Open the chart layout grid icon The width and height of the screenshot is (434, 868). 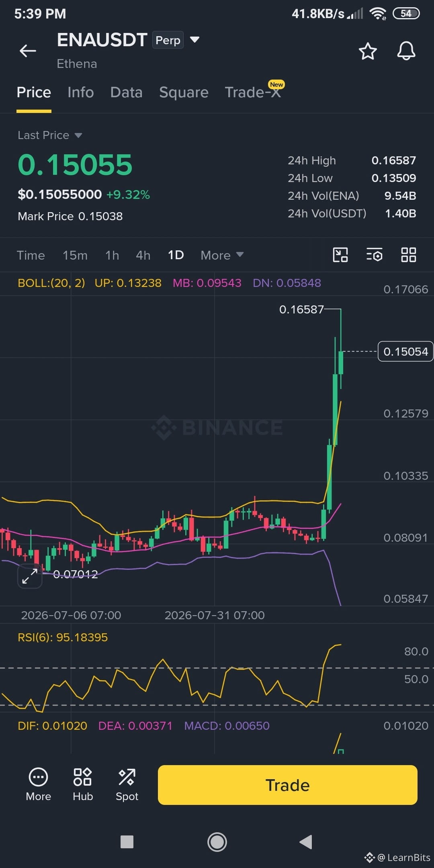click(x=409, y=255)
